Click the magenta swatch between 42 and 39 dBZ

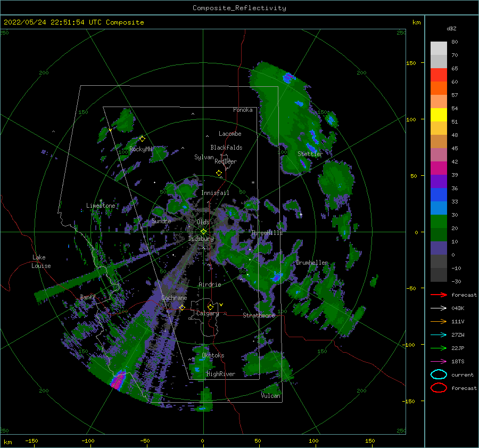coord(439,168)
